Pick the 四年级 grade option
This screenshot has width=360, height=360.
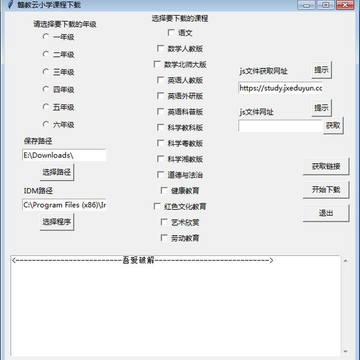point(46,89)
